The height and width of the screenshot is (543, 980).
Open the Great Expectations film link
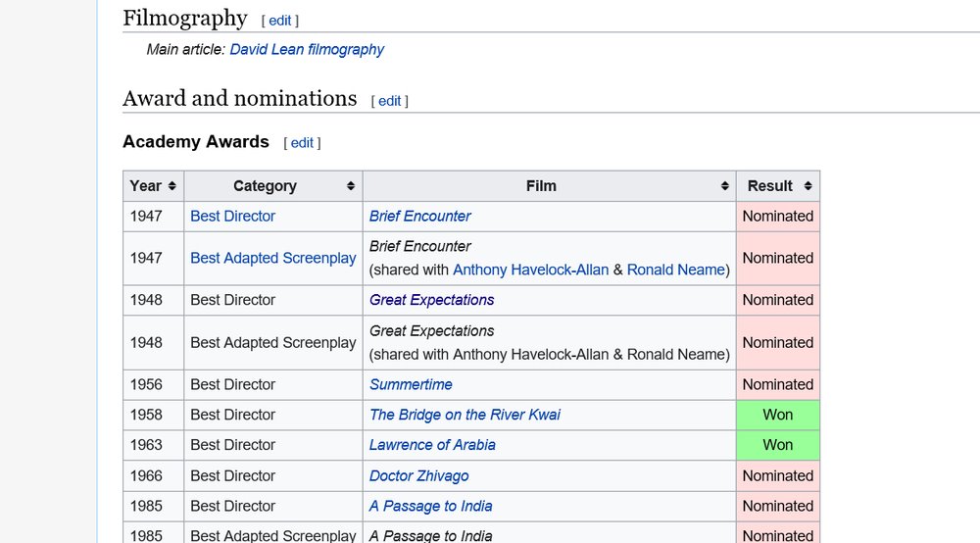431,300
